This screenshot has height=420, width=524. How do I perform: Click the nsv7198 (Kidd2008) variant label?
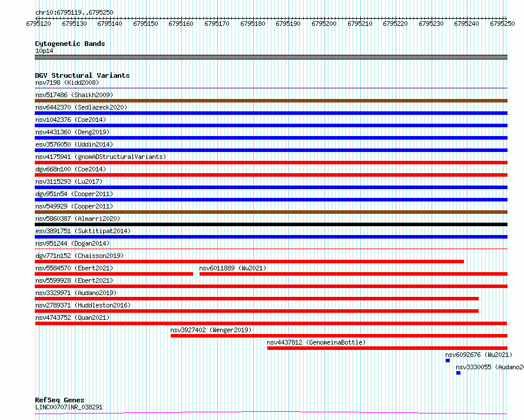tap(67, 82)
